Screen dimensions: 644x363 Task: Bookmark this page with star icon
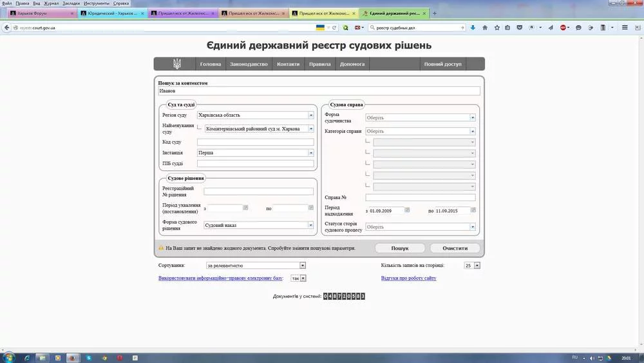(497, 28)
